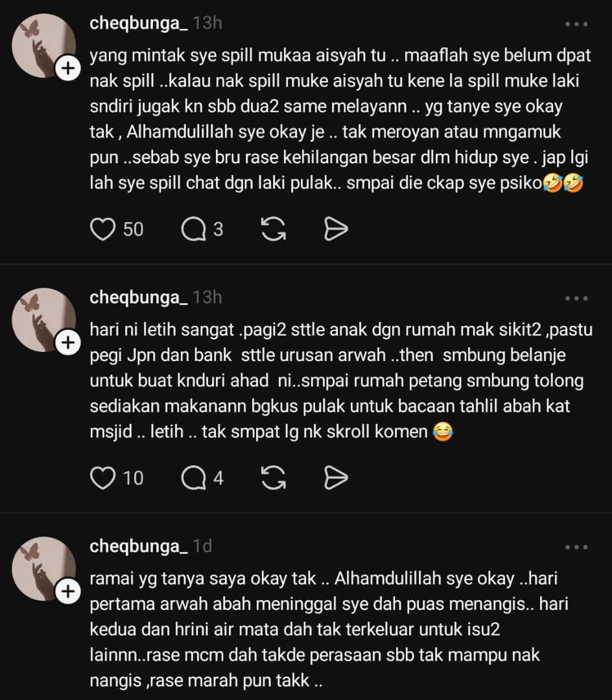The height and width of the screenshot is (700, 612).
Task: Follow cheqbunga_ via plus on first avatar
Action: pyautogui.click(x=68, y=68)
